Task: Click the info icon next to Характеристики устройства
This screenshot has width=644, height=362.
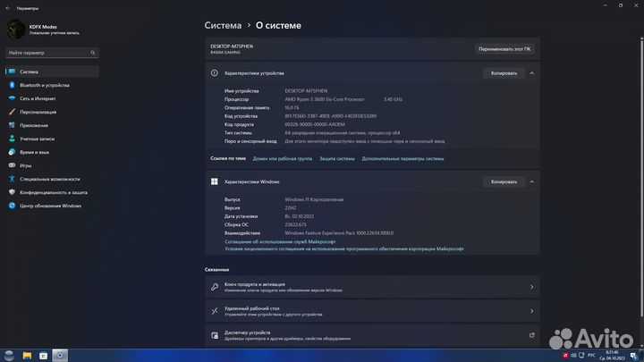Action: tap(215, 73)
